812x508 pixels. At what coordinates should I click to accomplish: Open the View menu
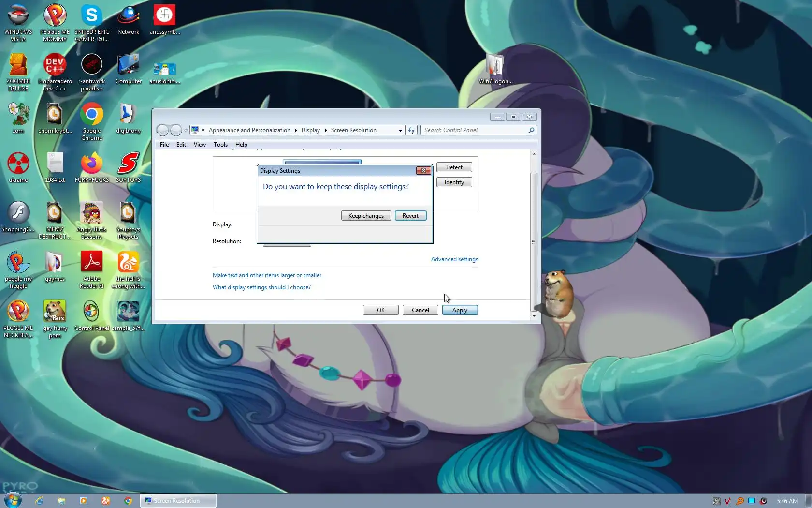point(200,145)
